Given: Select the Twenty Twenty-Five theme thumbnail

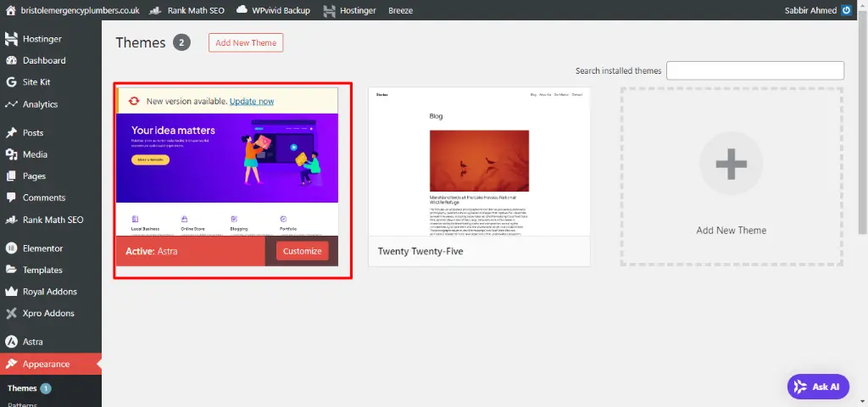Looking at the screenshot, I should click(480, 162).
